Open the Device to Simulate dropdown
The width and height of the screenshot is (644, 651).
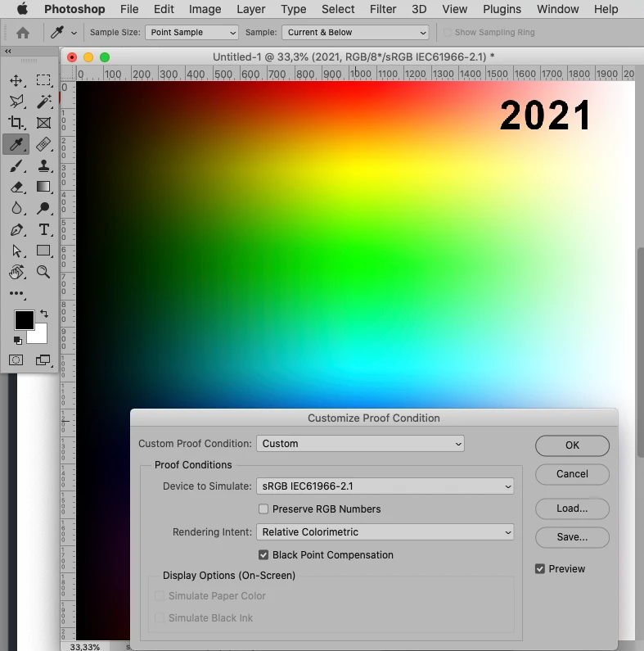click(x=385, y=486)
